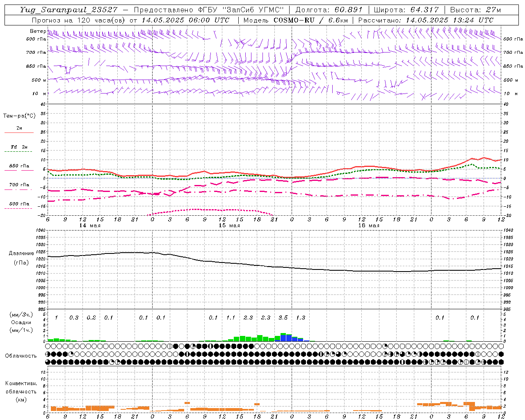Select the 0.3 precipitation total value
This screenshot has width=525, height=420.
[74, 317]
